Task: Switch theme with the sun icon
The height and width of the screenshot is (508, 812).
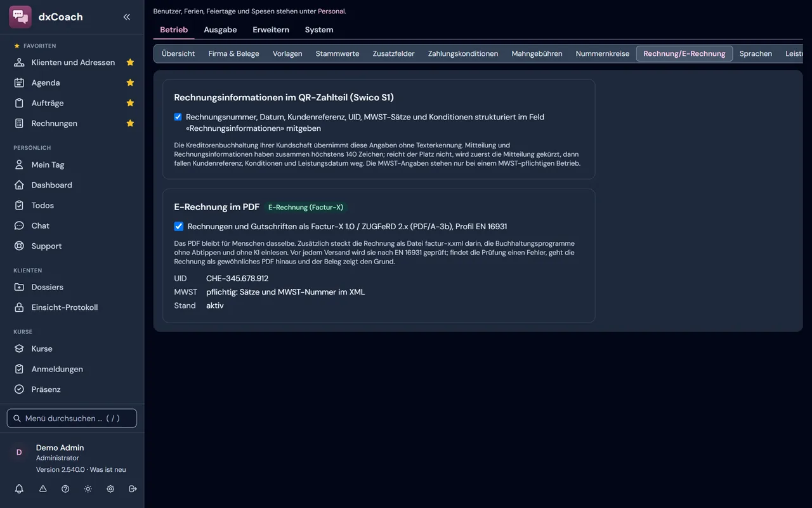Action: 88,489
